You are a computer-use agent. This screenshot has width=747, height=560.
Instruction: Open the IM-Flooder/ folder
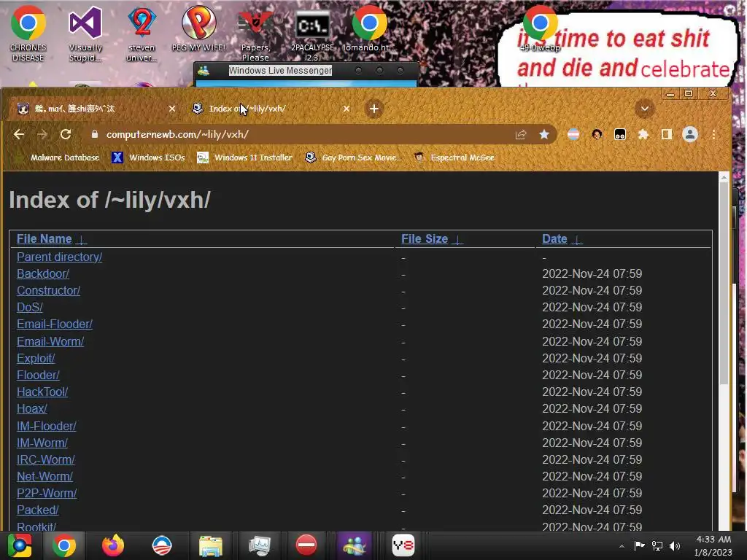point(47,426)
